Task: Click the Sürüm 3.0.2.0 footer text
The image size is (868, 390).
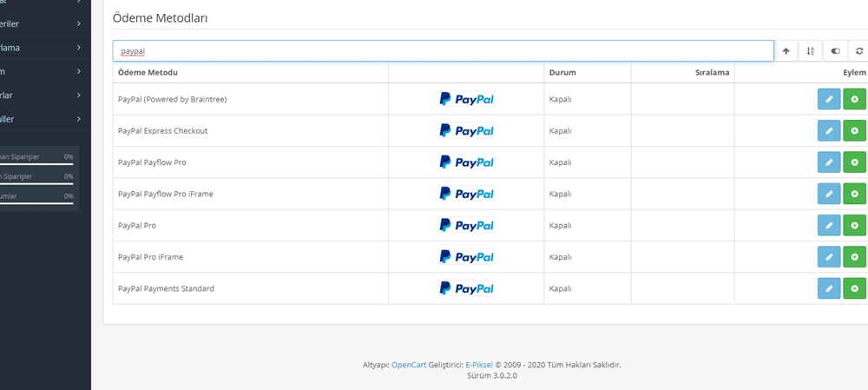Action: [x=492, y=375]
